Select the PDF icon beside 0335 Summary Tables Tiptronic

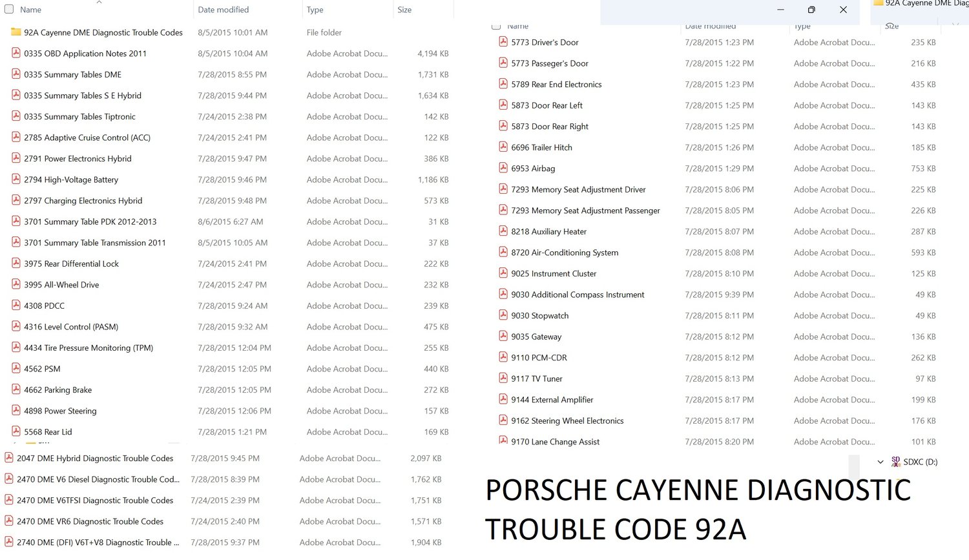coord(16,116)
